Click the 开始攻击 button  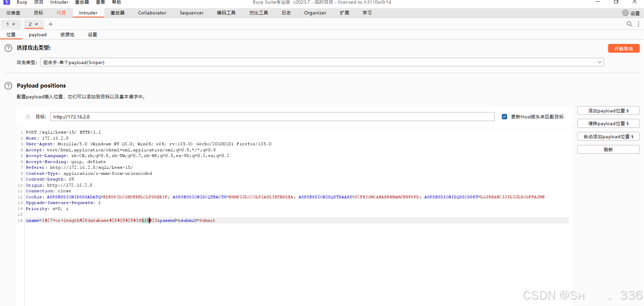[x=624, y=48]
